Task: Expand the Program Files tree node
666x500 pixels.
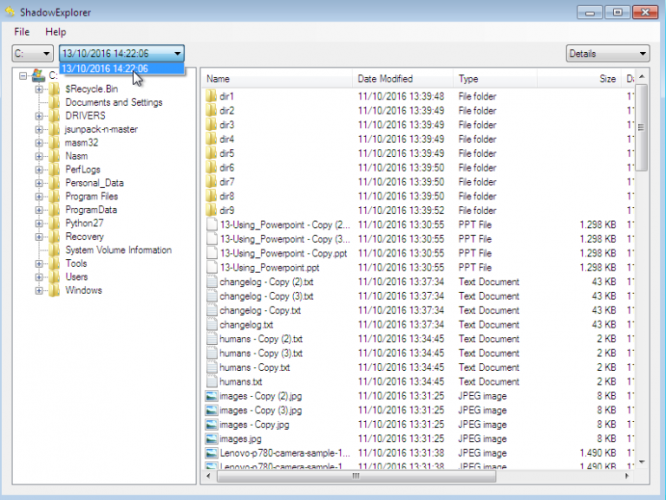Action: tap(39, 197)
